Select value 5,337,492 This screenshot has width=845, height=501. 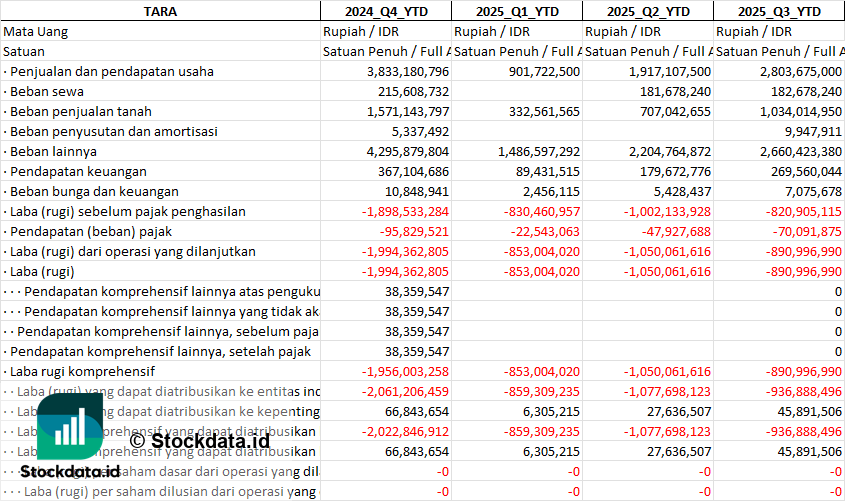(420, 131)
